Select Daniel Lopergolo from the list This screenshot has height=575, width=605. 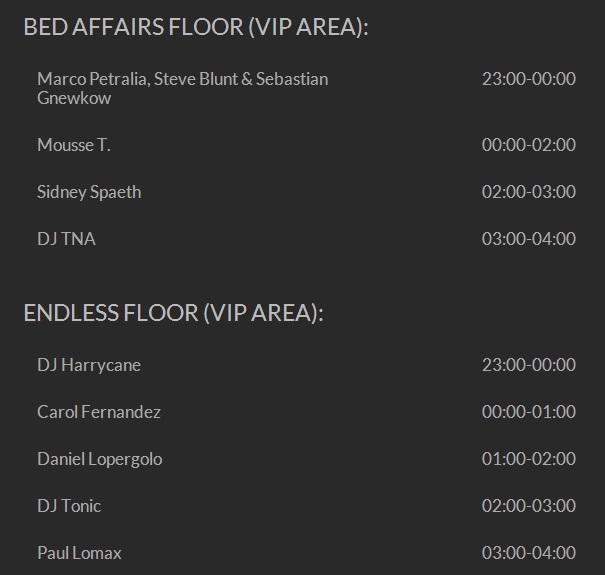point(100,459)
